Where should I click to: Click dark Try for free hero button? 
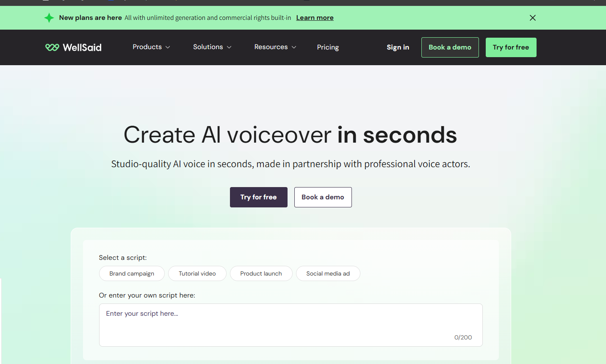pyautogui.click(x=258, y=197)
